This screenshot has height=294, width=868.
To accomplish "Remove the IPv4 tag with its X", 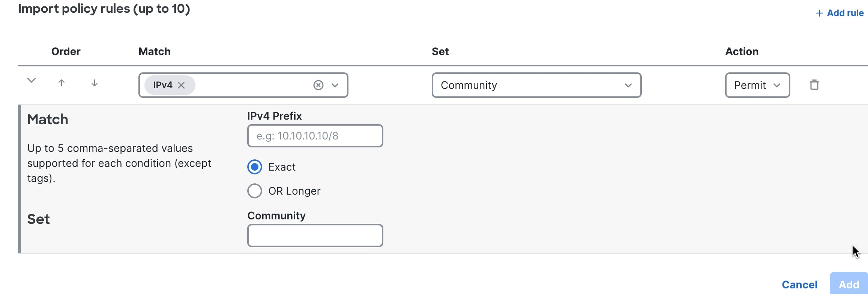I will point(181,85).
